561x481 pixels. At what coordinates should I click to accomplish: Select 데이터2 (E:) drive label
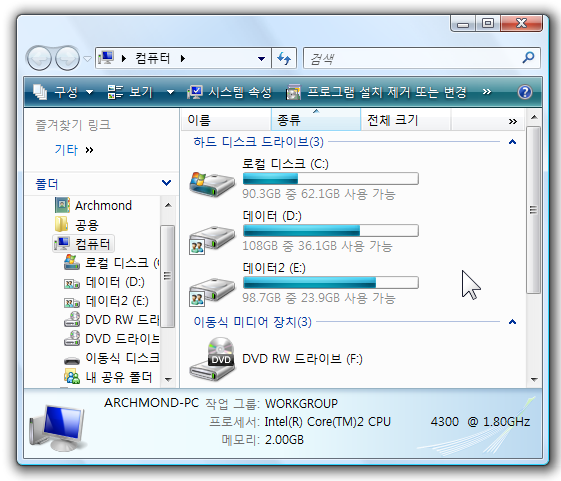(274, 268)
